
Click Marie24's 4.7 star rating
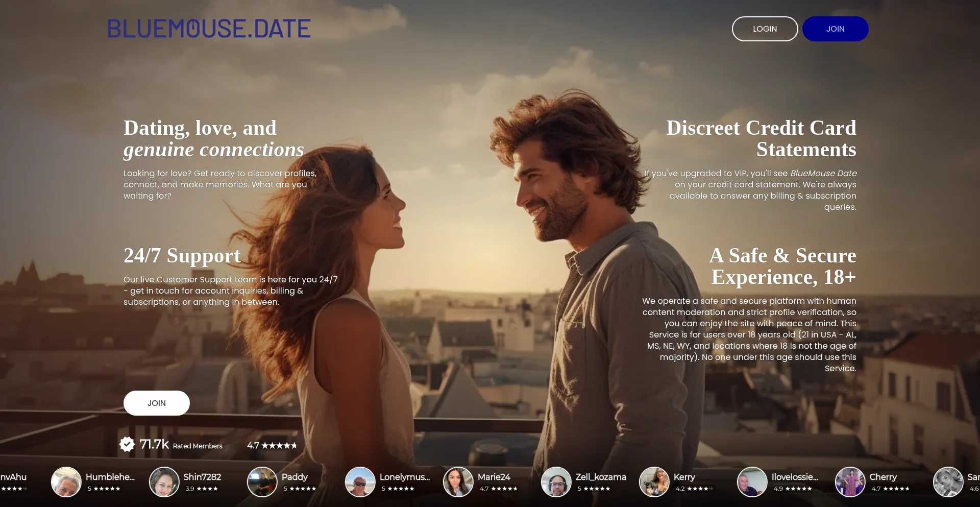pyautogui.click(x=498, y=489)
